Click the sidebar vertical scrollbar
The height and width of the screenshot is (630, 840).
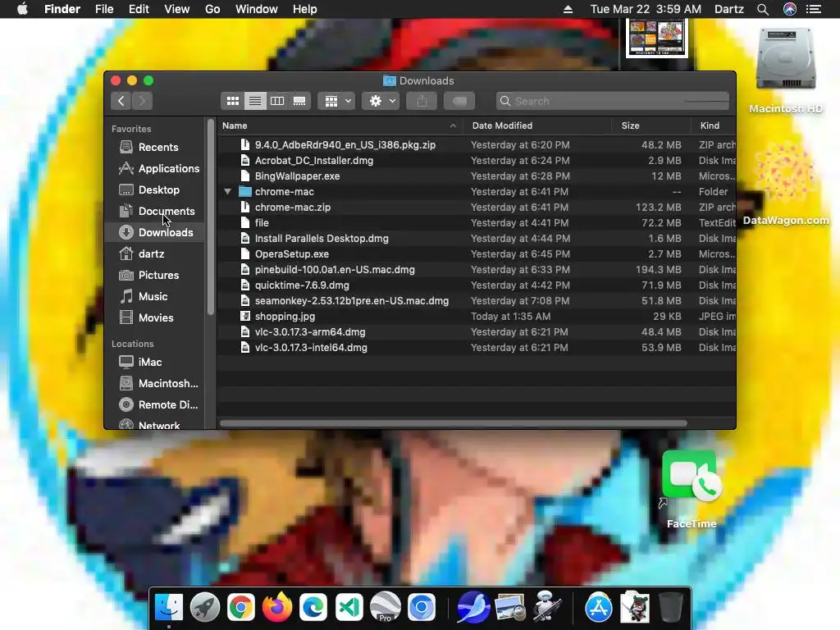(x=211, y=217)
